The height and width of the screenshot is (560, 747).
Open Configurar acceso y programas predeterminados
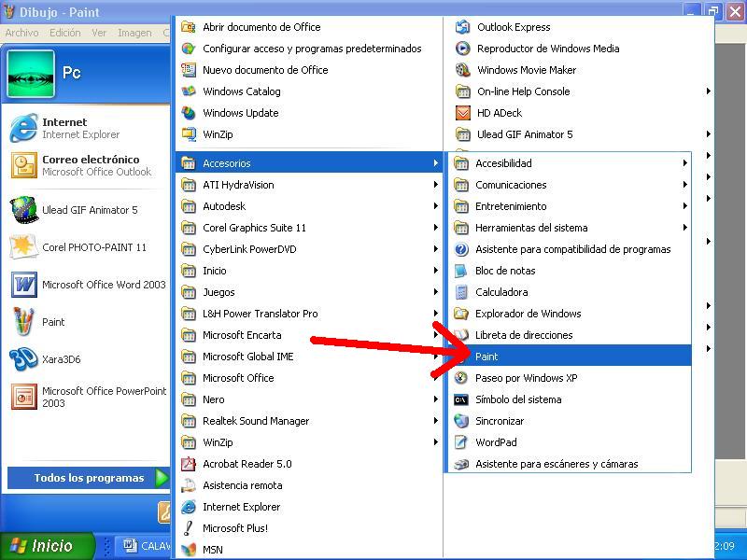309,49
